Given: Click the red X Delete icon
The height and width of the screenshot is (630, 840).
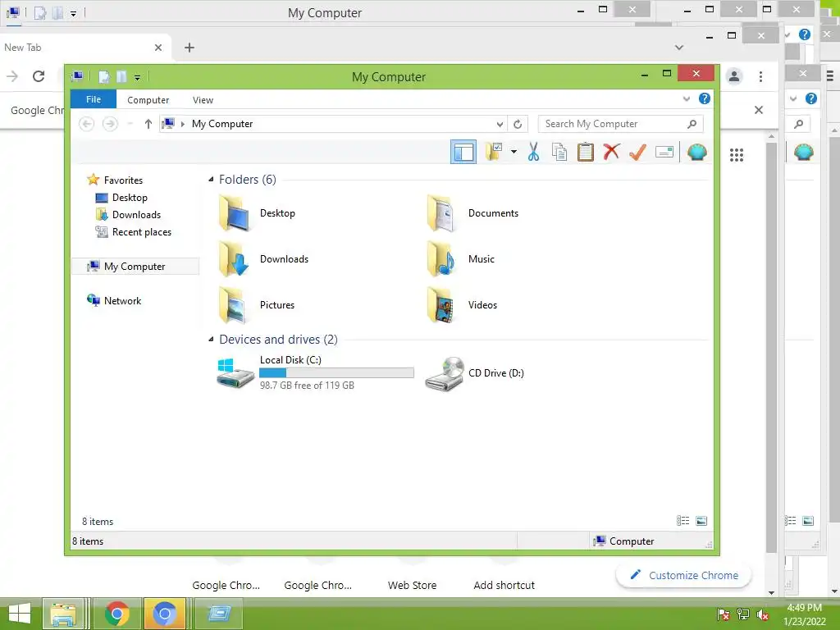Looking at the screenshot, I should [611, 152].
